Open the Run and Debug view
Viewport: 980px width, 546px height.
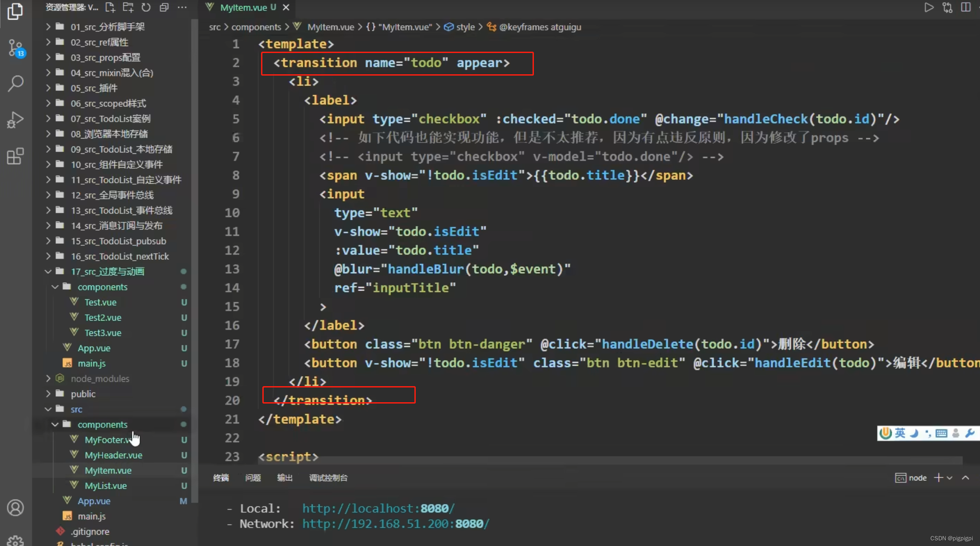tap(15, 120)
